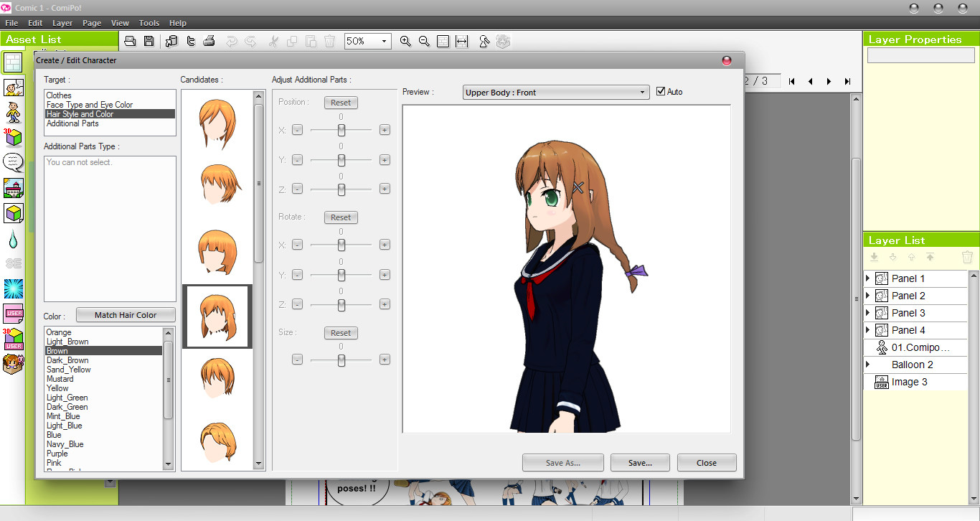Open the Tools menu
Viewport: 980px width, 521px height.
(149, 22)
